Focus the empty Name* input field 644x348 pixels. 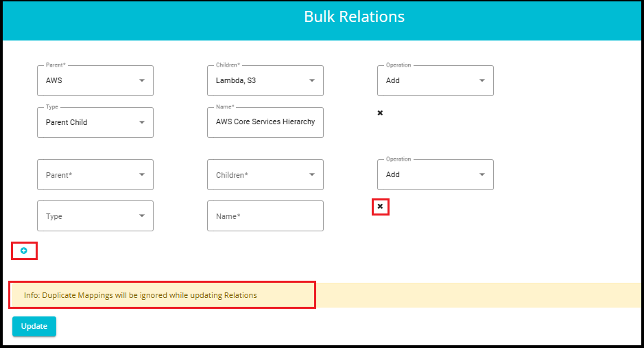click(265, 216)
